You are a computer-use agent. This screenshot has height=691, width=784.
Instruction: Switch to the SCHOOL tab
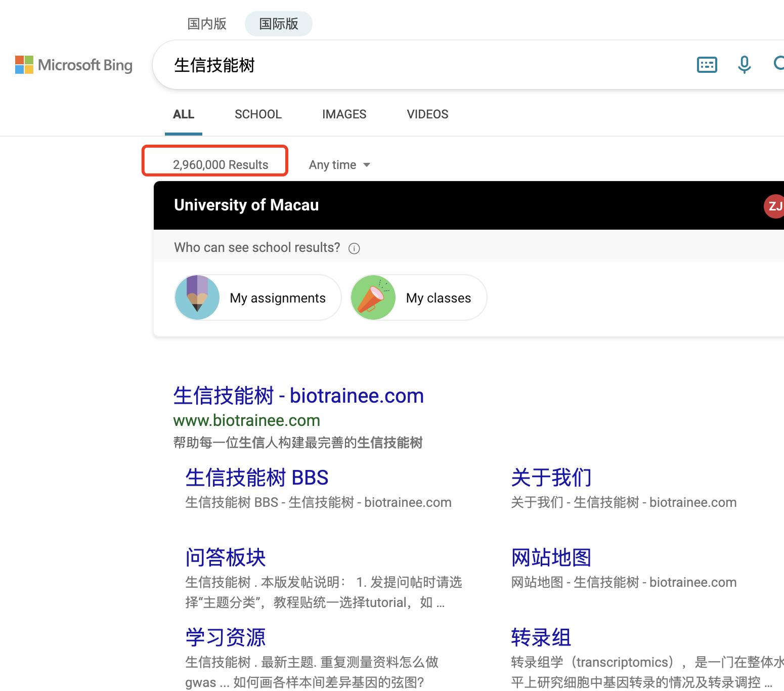coord(258,114)
